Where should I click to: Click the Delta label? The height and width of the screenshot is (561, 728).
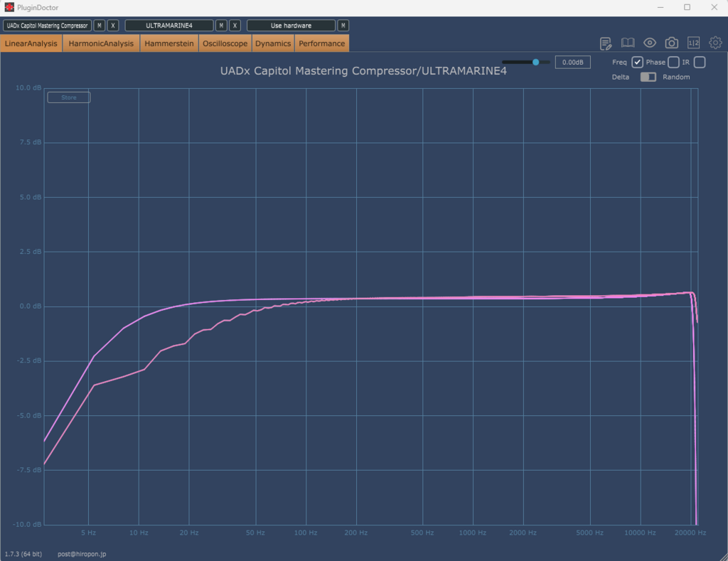point(620,77)
